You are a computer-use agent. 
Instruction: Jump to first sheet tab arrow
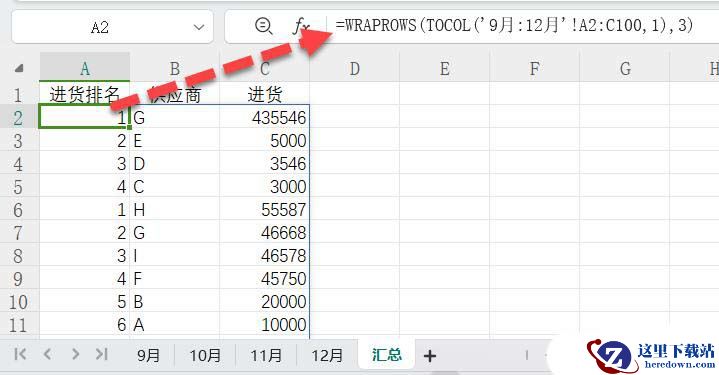[x=20, y=354]
